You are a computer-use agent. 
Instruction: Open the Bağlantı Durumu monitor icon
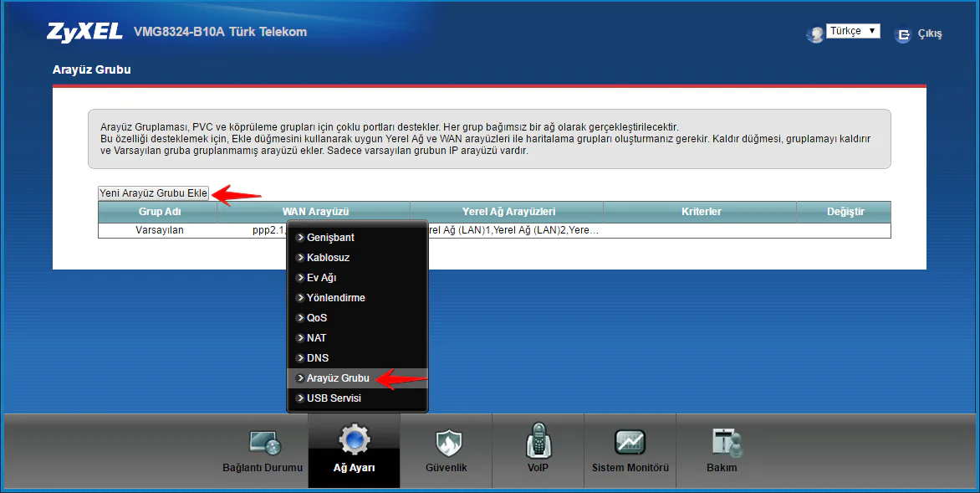(x=263, y=444)
